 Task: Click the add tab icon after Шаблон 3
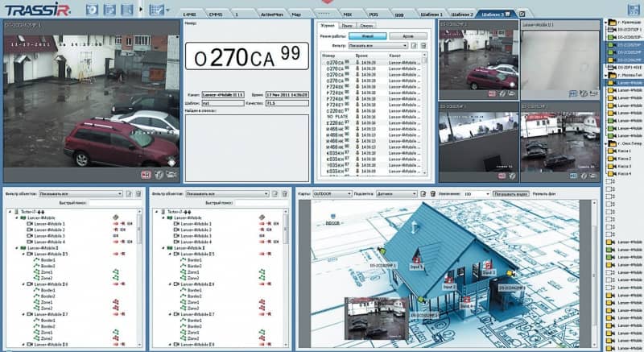click(522, 14)
